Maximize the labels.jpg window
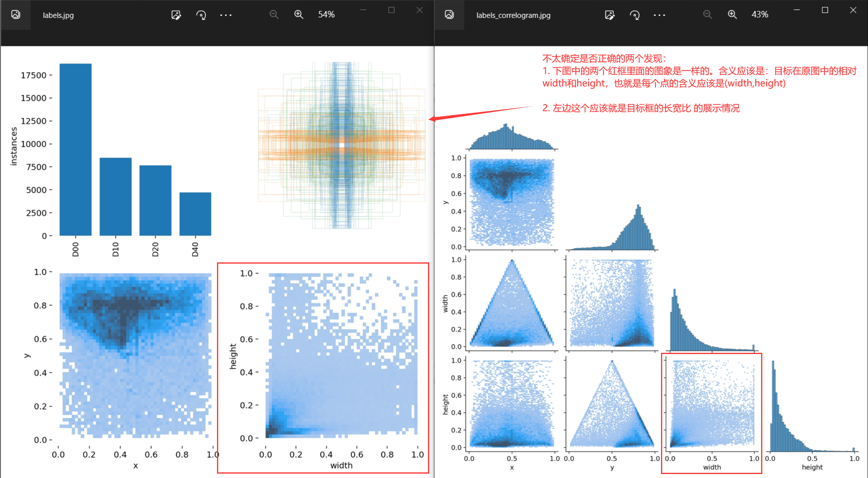 coord(392,10)
